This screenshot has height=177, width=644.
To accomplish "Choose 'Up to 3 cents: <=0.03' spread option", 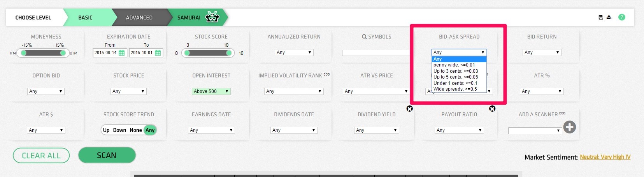I will click(x=456, y=71).
